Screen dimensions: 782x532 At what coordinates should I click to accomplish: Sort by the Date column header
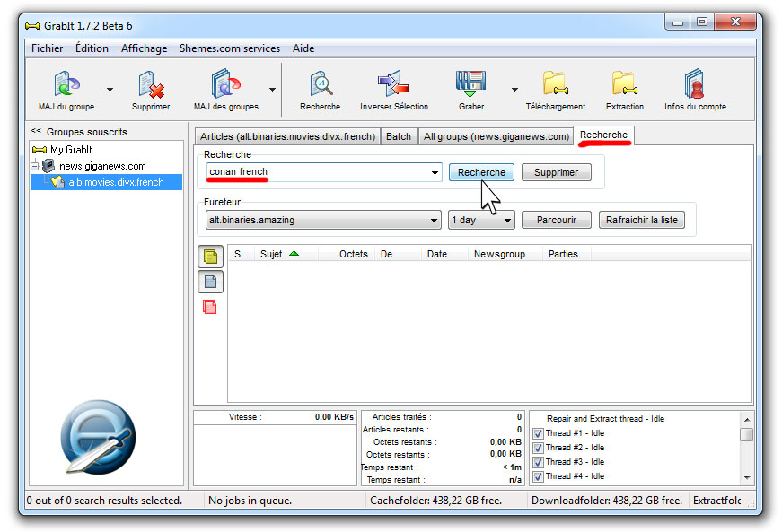click(x=444, y=254)
